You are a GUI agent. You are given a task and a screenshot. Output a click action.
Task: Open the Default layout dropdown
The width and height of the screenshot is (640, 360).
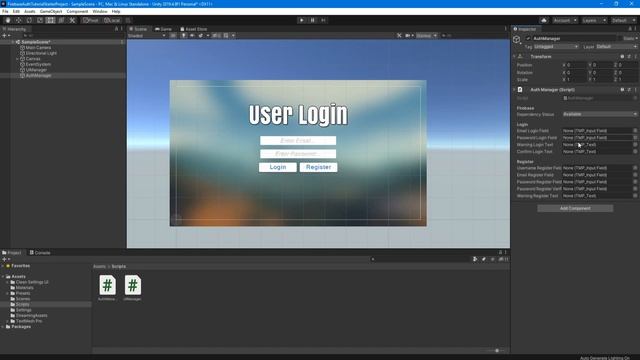click(x=623, y=20)
